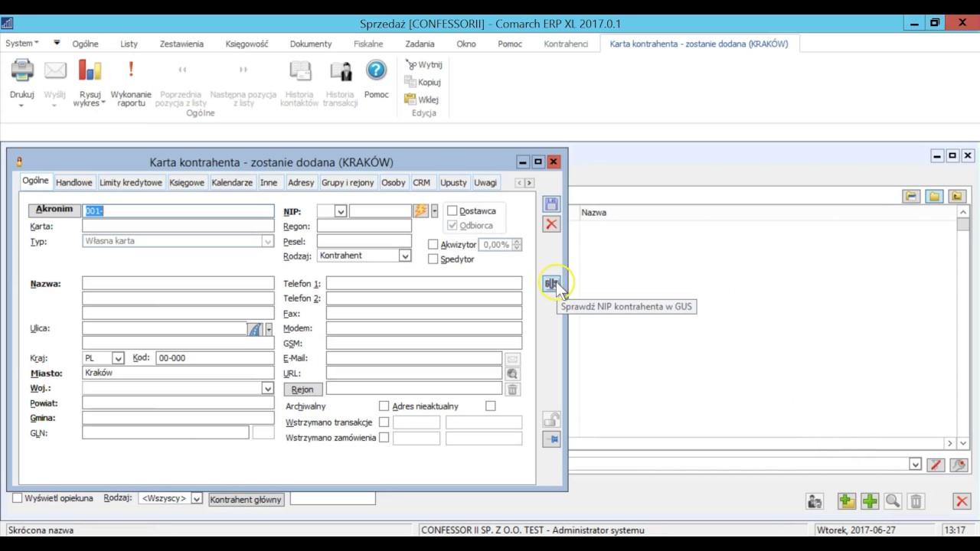Click the Rejon button
This screenshot has height=551, width=980.
coord(302,390)
